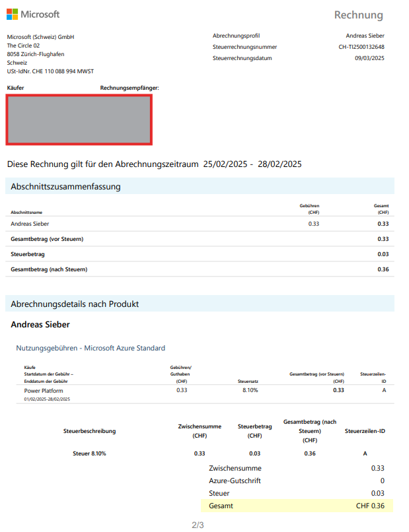
Task: Select 'Microsoft (Schweiz) GmbH' sender name
Action: [41, 37]
